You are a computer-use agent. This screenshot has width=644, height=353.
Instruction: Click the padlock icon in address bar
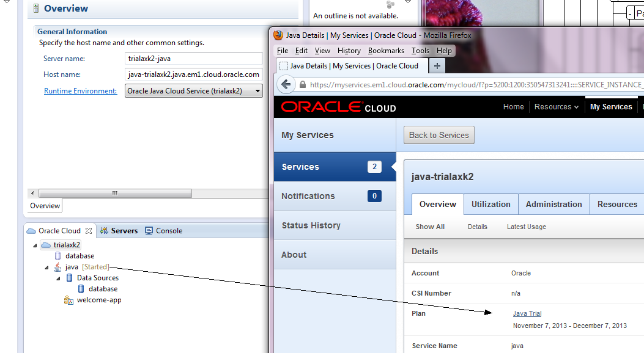point(303,85)
